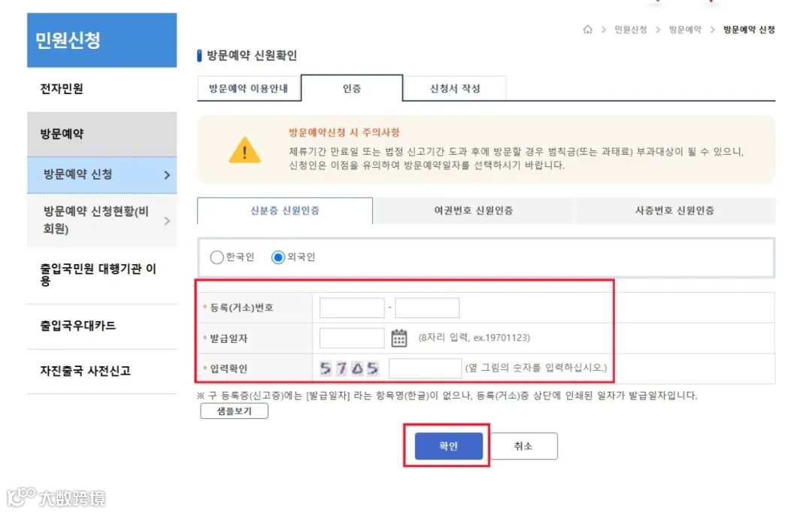812x513 pixels.
Task: Switch to the 인증 tab
Action: coord(352,88)
